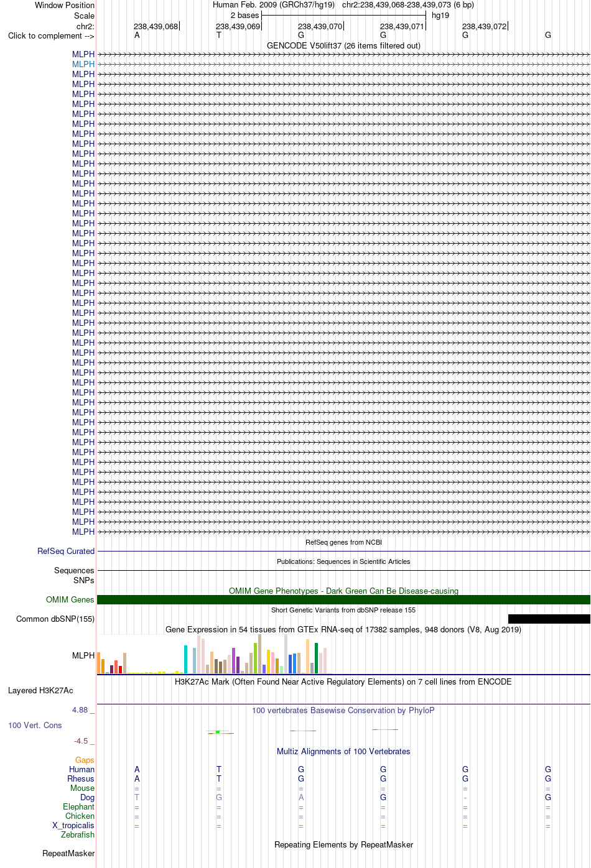Click 'Publications: Sequences in Scientific Articles' title
Image resolution: width=591 pixels, height=868 pixels.
[343, 561]
